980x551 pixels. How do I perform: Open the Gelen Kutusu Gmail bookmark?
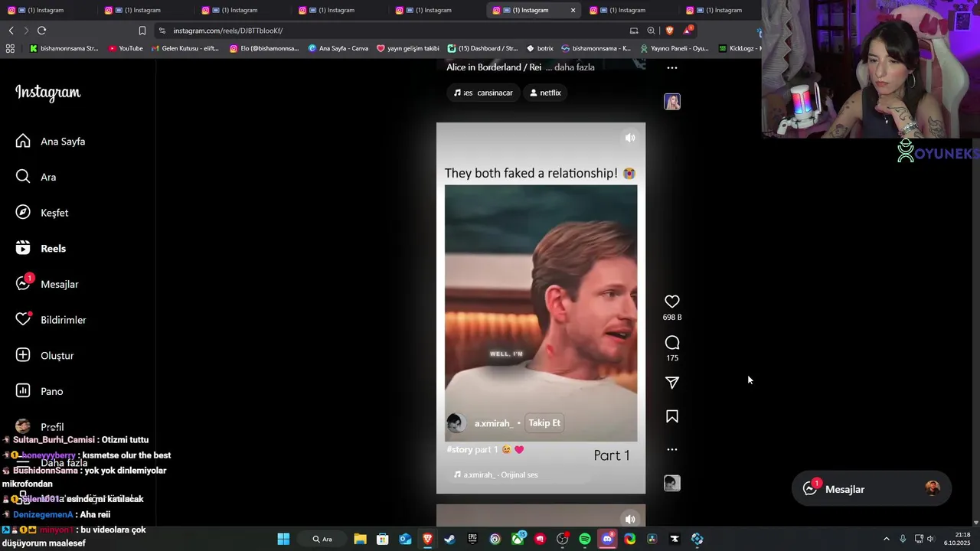coord(185,48)
